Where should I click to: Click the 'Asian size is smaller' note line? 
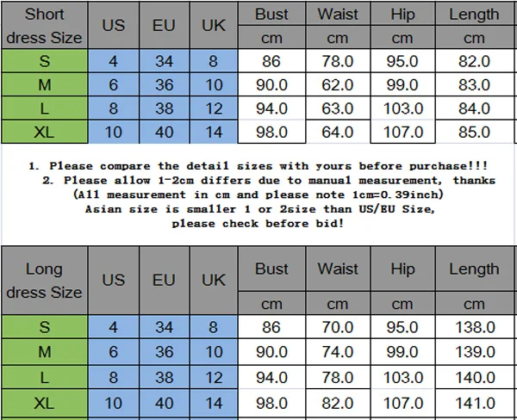pos(260,209)
